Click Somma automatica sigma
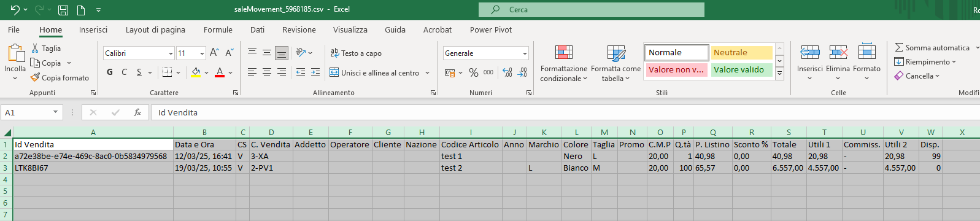This screenshot has width=980, height=221. pyautogui.click(x=933, y=48)
